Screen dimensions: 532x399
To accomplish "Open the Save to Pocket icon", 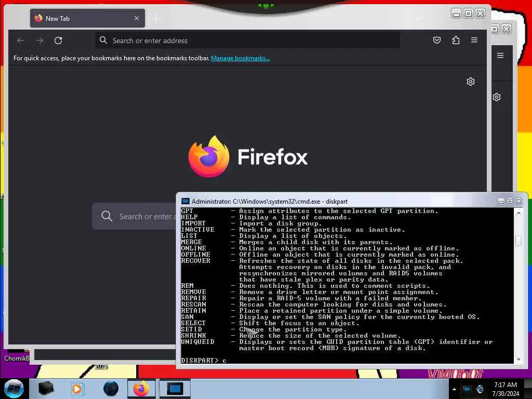I will pos(436,41).
